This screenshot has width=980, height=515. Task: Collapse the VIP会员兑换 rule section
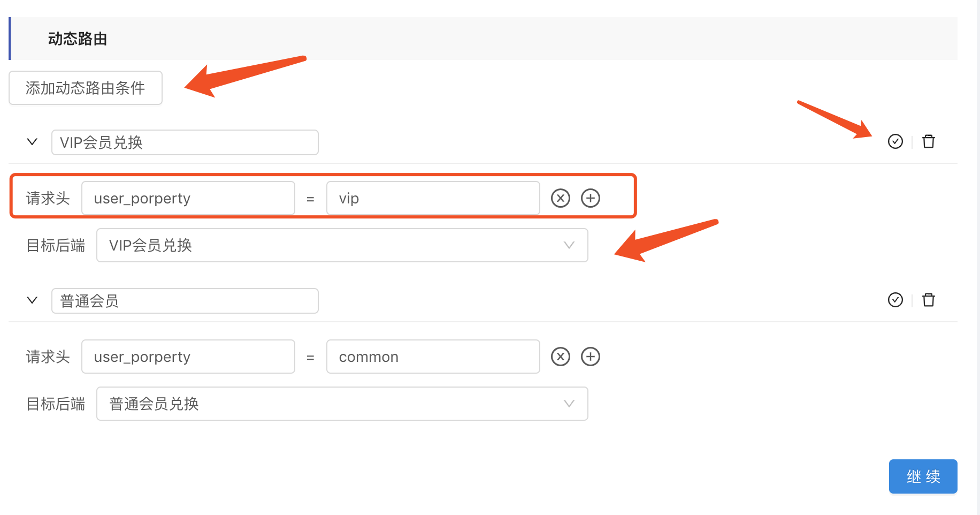[x=32, y=142]
